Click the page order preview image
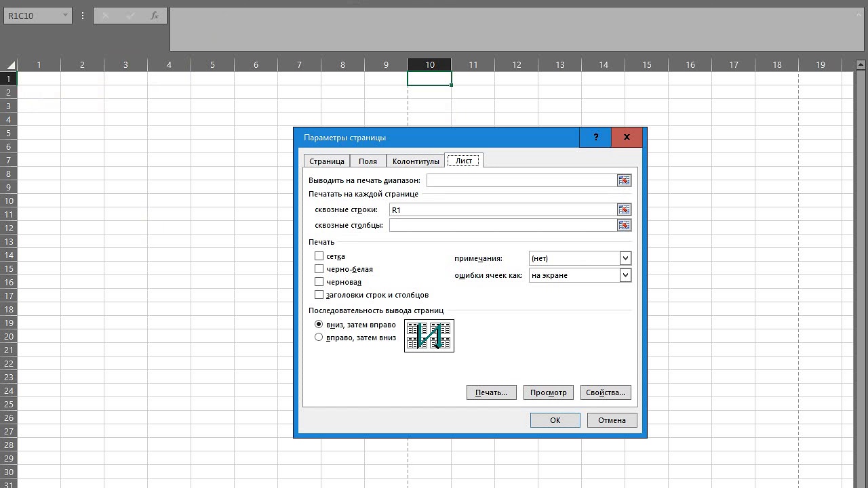 click(429, 335)
